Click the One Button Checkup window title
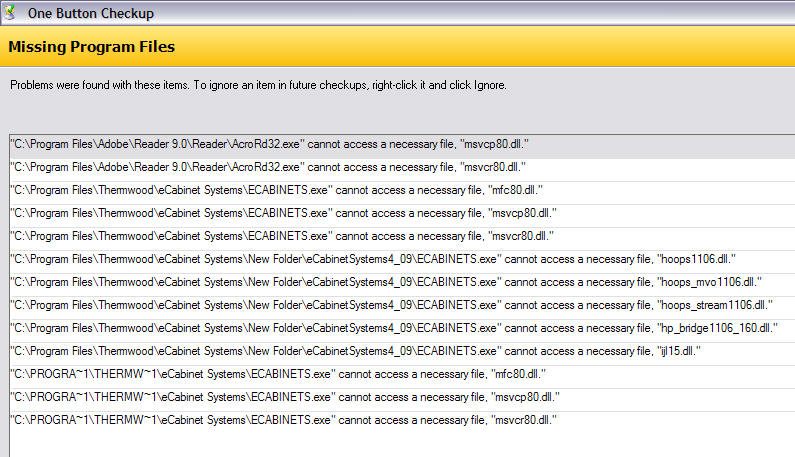Screen dimensions: 795x457 (91, 14)
